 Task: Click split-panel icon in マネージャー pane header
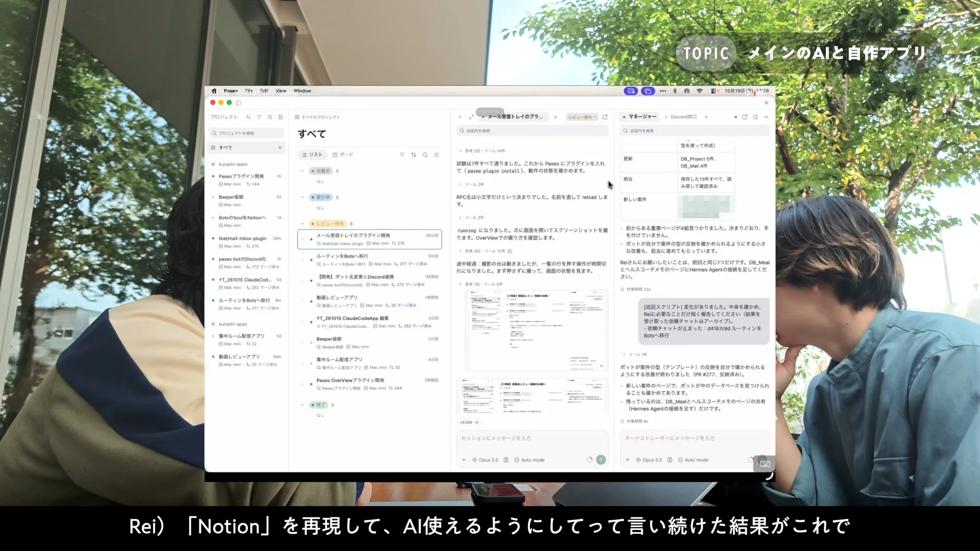[x=755, y=117]
